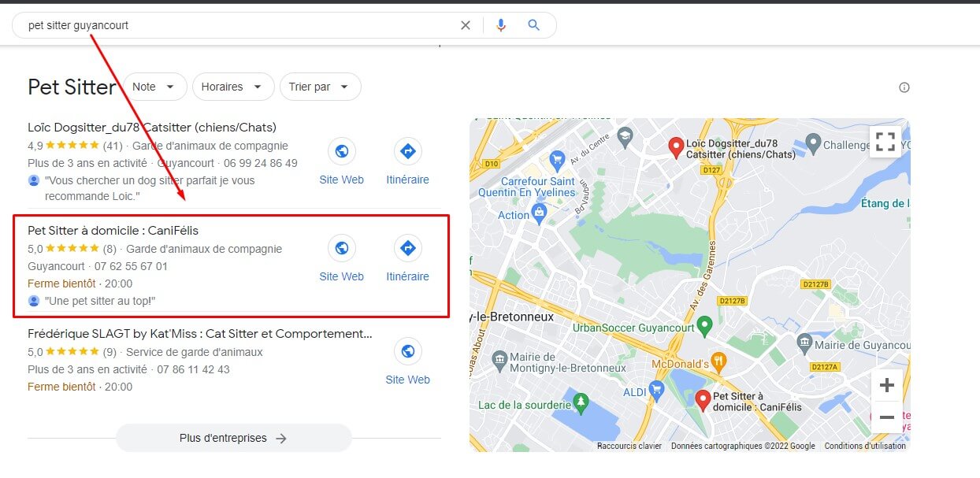The width and height of the screenshot is (980, 478).
Task: Click the McDonald's map marker
Action: point(718,361)
